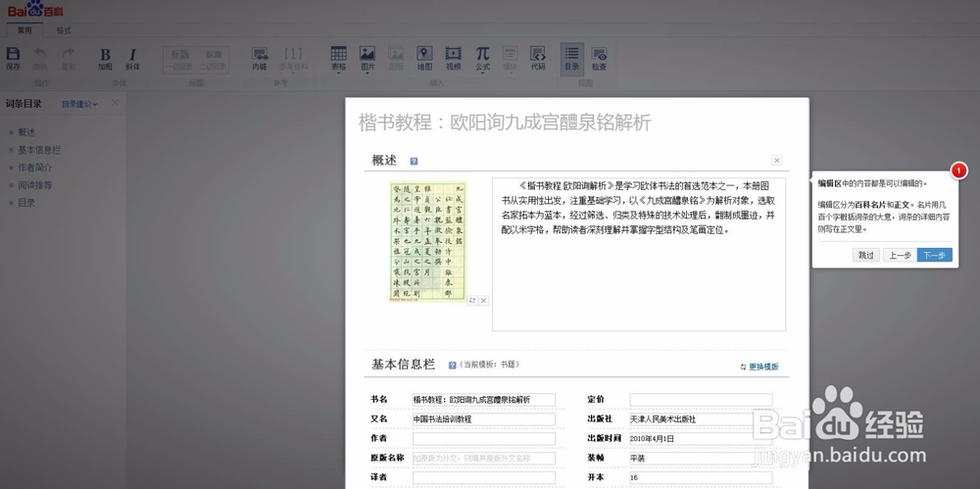Switch to the 常用 tab
Image resolution: width=980 pixels, height=489 pixels.
click(24, 30)
